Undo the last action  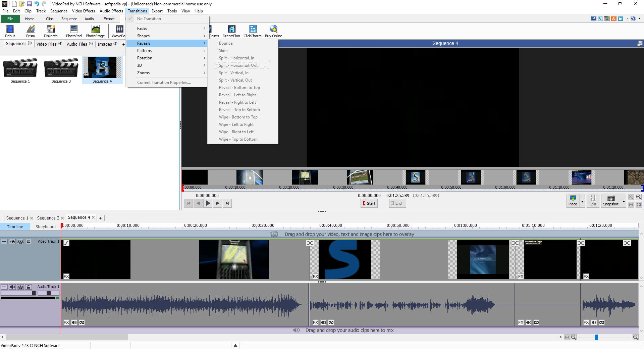(x=37, y=4)
